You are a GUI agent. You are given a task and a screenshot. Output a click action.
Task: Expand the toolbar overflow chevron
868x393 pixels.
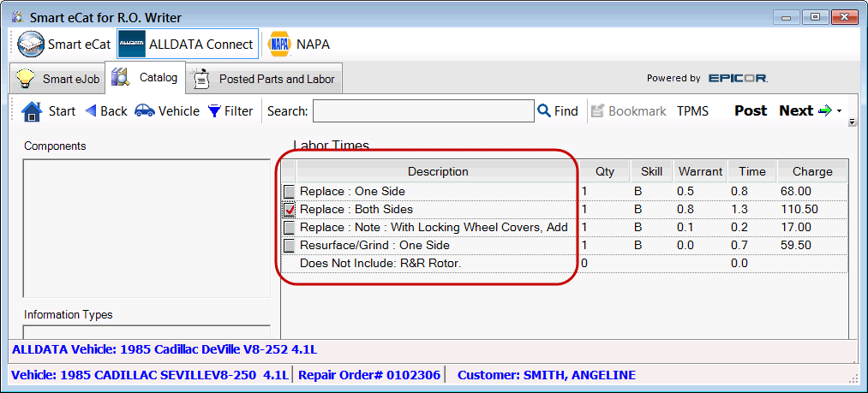click(x=852, y=122)
